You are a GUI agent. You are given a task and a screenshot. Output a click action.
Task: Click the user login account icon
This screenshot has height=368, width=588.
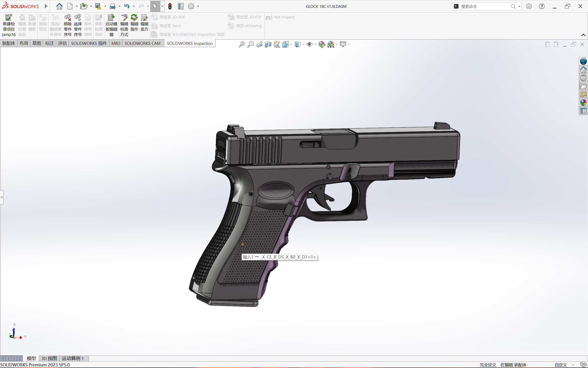coord(529,6)
